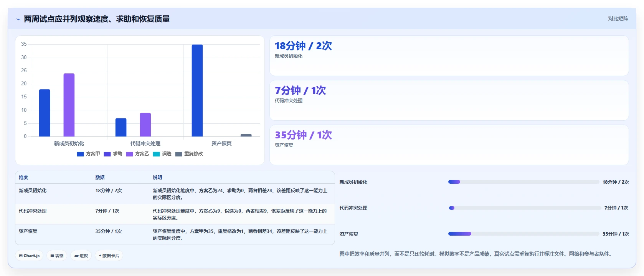The image size is (644, 276).
Task: Click 18分钟 / 2次 beside progress bar
Action: coord(616,182)
